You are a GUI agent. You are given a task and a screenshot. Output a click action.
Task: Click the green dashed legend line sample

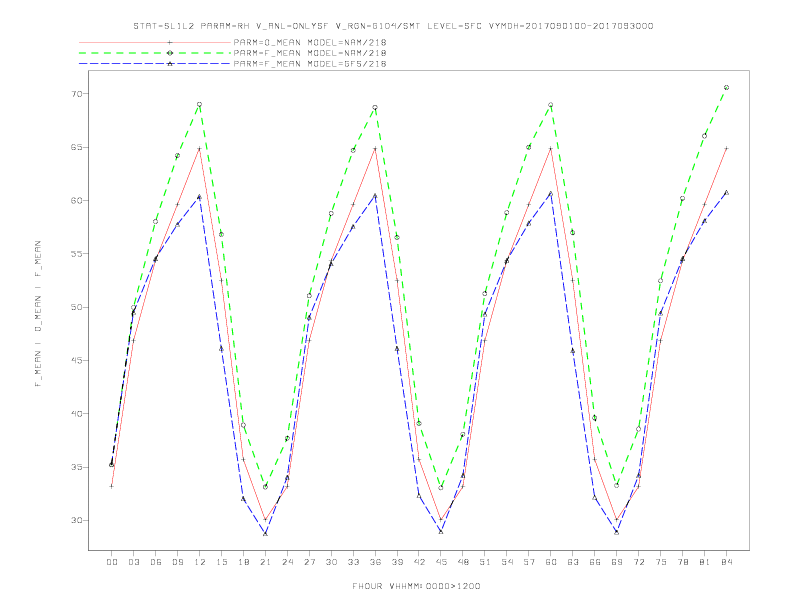155,53
